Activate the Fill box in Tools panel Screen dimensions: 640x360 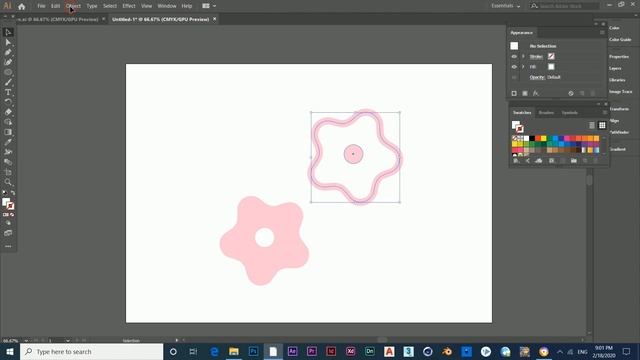pyautogui.click(x=5, y=202)
